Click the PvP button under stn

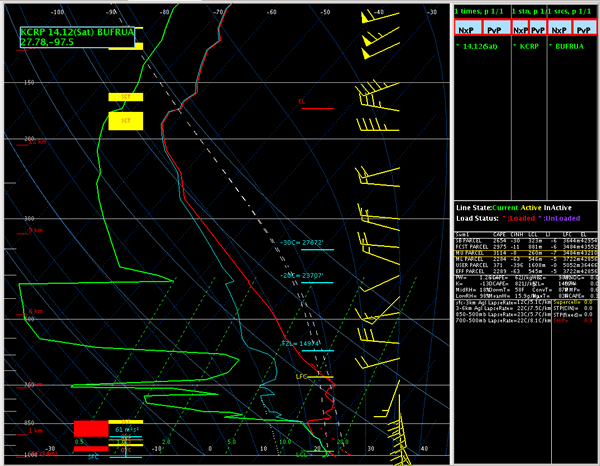(538, 28)
